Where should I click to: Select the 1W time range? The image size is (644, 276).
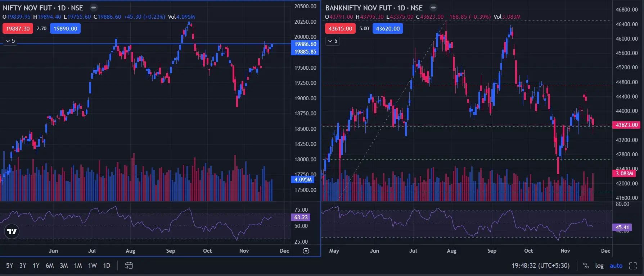coord(93,266)
